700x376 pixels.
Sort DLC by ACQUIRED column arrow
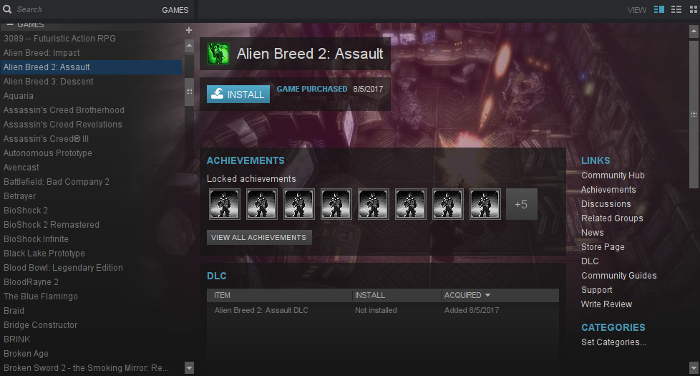(x=488, y=295)
